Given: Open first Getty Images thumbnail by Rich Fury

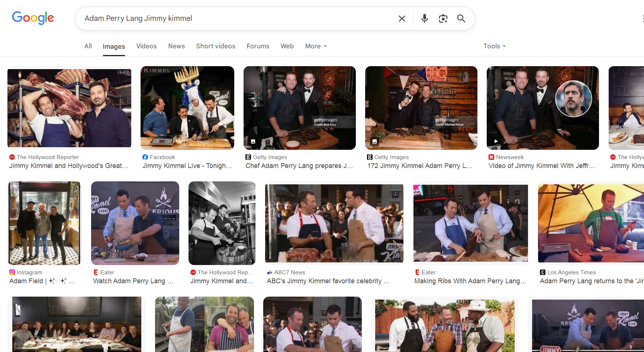Looking at the screenshot, I should point(300,108).
